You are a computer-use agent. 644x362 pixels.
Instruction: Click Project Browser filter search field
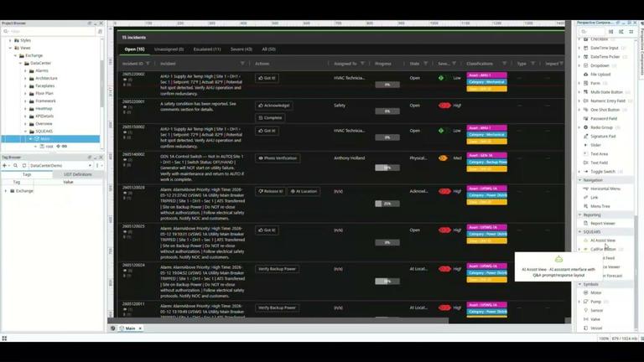coord(49,31)
